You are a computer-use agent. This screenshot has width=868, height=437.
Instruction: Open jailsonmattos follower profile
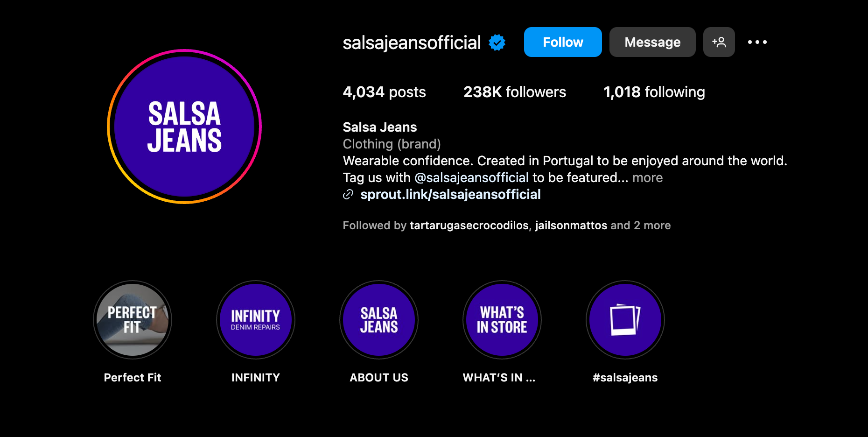[571, 226]
